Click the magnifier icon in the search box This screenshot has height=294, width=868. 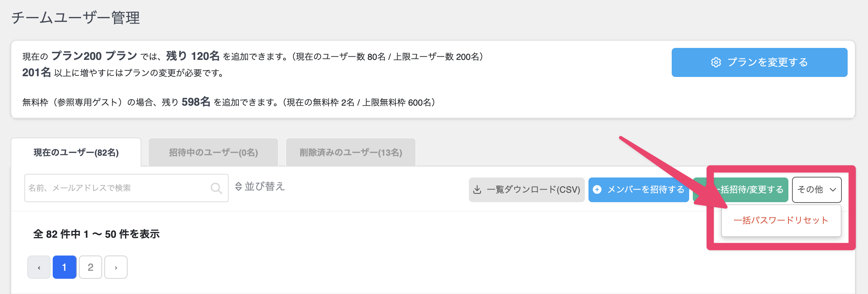(216, 188)
